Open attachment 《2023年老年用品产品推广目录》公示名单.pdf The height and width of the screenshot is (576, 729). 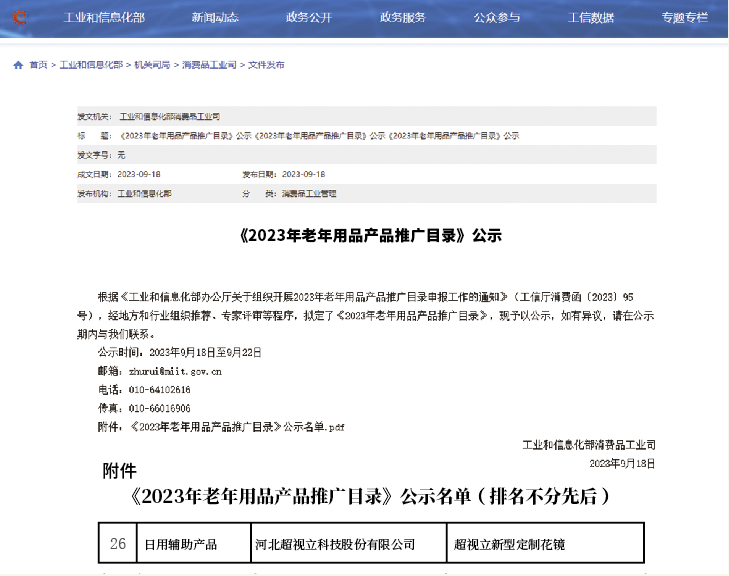(x=238, y=427)
